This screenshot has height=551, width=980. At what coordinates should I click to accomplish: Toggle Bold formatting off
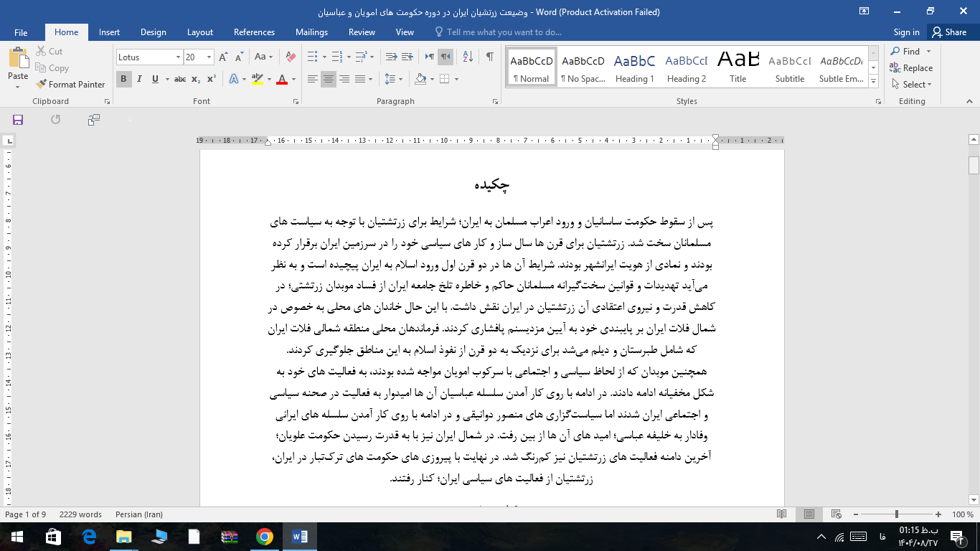click(123, 79)
